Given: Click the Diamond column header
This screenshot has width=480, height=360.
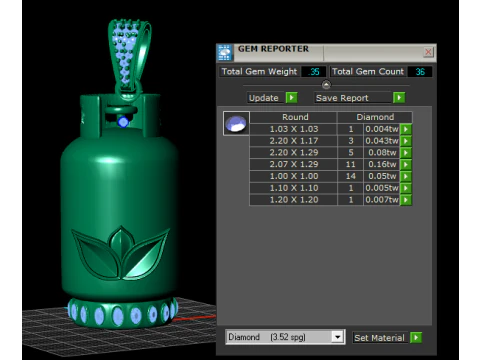Looking at the screenshot, I should click(x=375, y=117).
